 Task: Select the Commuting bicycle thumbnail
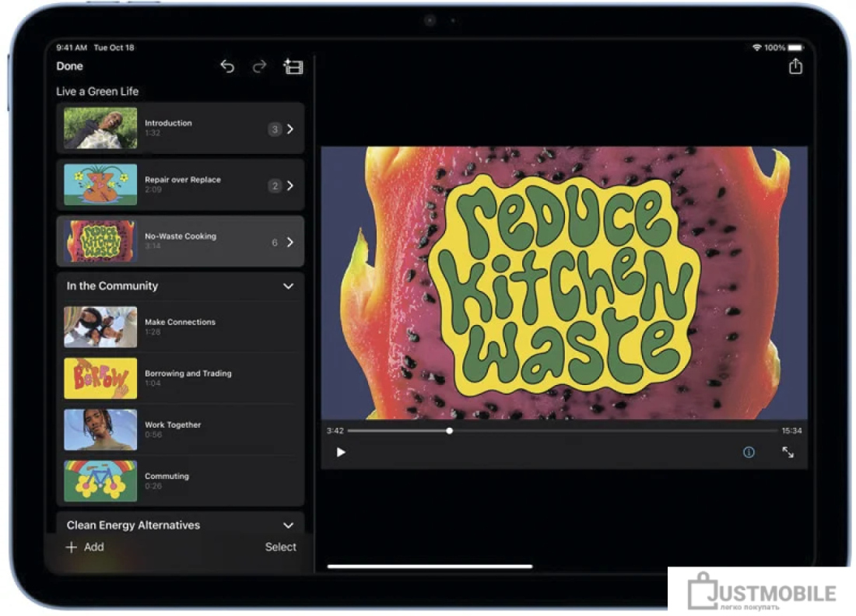pyautogui.click(x=100, y=481)
